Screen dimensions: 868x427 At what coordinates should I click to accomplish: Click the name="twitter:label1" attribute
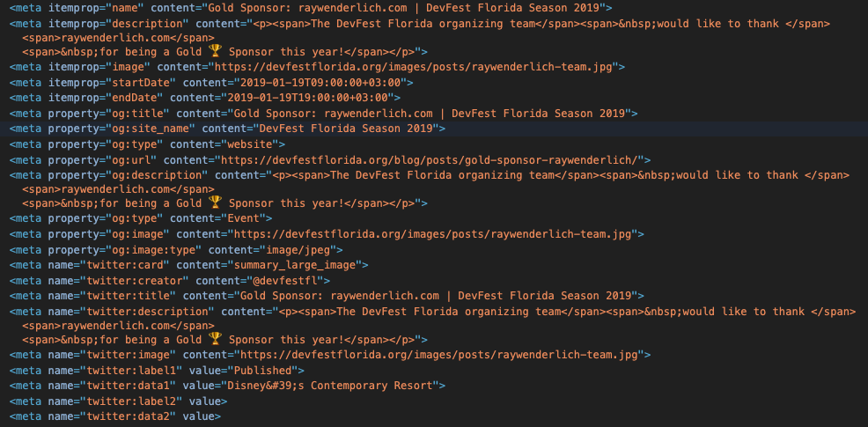pos(115,370)
